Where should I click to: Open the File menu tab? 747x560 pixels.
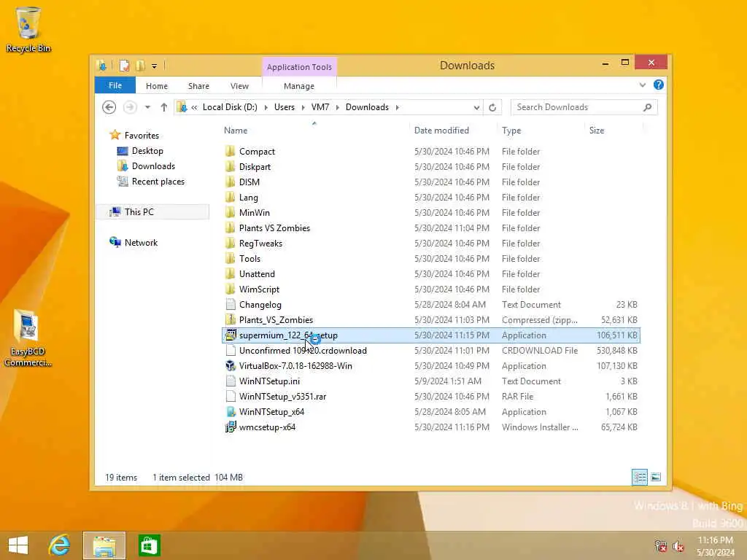pos(115,86)
